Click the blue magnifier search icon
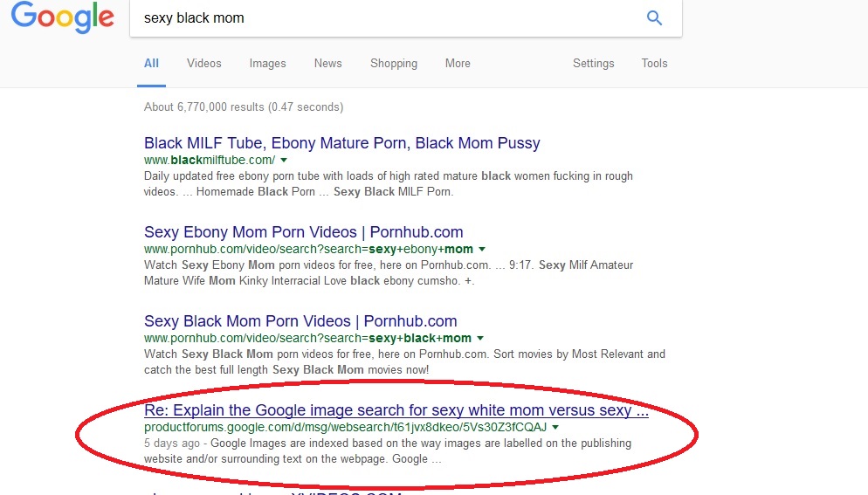This screenshot has height=495, width=868. (x=654, y=17)
